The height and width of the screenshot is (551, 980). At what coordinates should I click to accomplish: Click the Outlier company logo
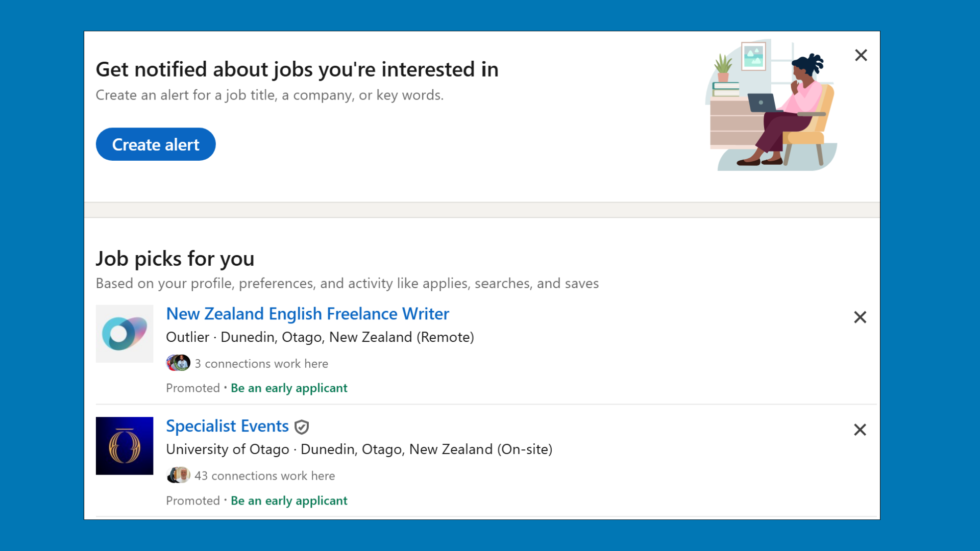(x=124, y=333)
